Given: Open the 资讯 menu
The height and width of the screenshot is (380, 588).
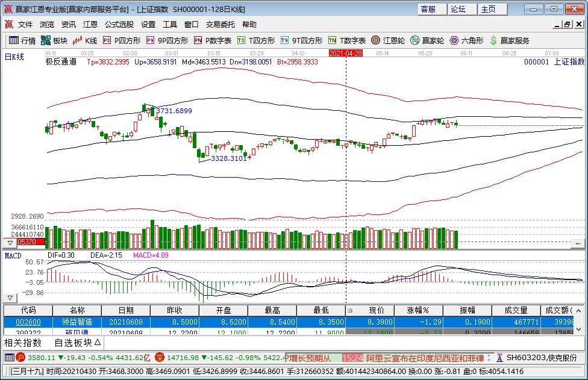Looking at the screenshot, I should click(x=69, y=24).
